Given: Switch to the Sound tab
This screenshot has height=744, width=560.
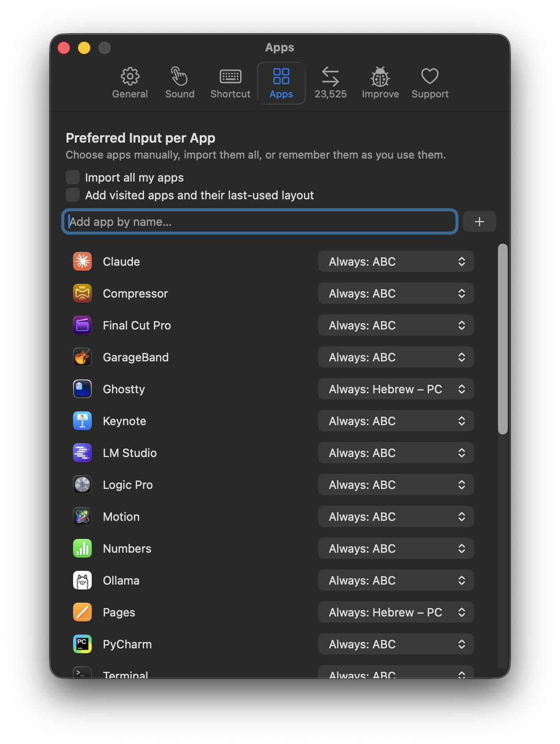Looking at the screenshot, I should click(x=180, y=83).
